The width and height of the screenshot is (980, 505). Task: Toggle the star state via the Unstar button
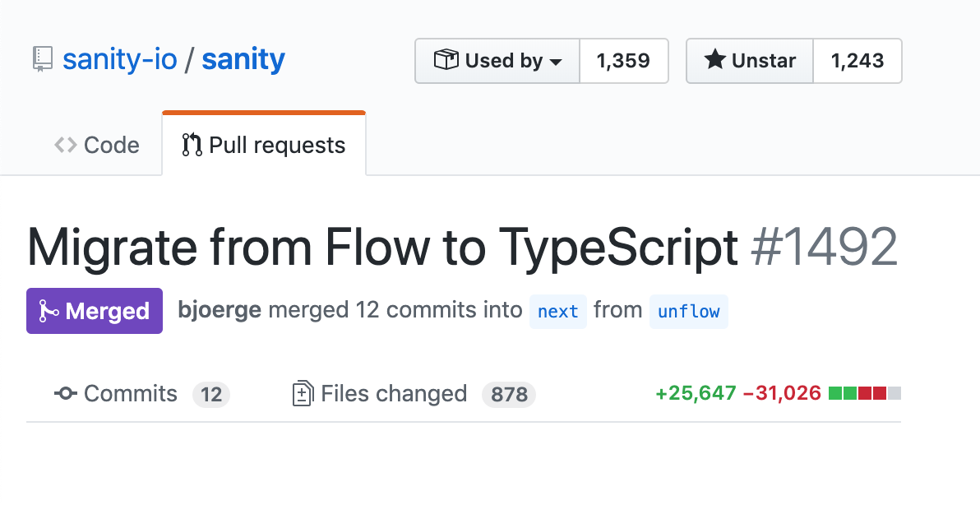pyautogui.click(x=749, y=60)
